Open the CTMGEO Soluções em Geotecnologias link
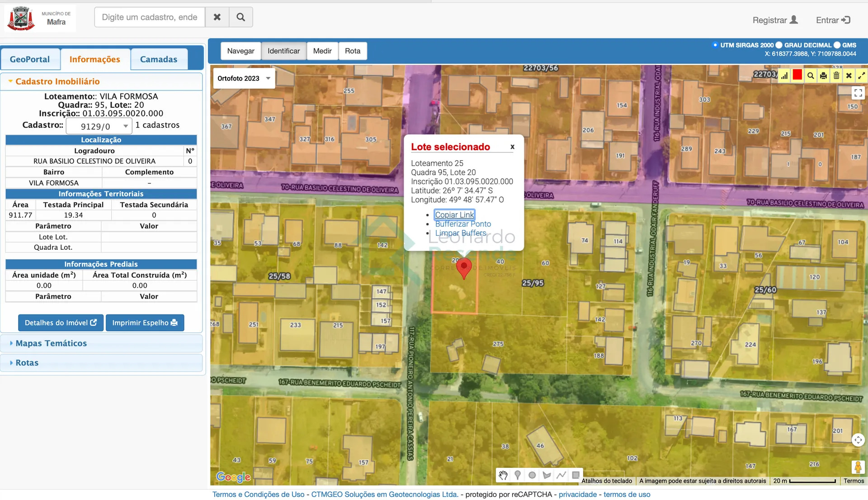 click(x=385, y=495)
